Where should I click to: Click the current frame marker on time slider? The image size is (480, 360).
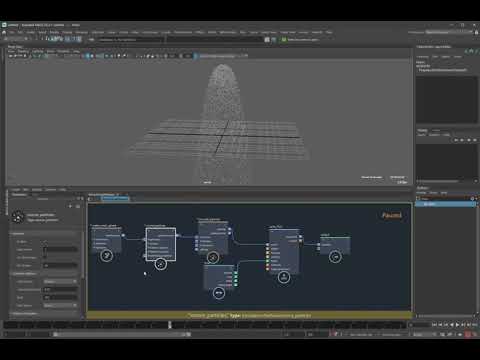[x=170, y=325]
